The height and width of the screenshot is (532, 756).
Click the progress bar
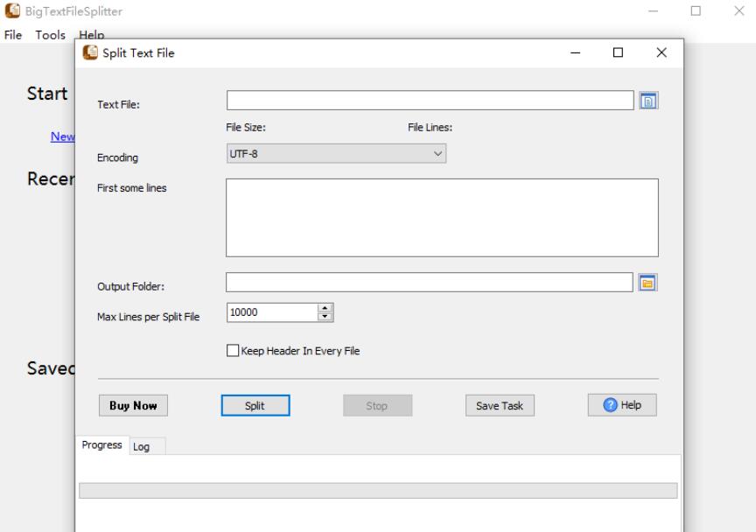coord(378,491)
